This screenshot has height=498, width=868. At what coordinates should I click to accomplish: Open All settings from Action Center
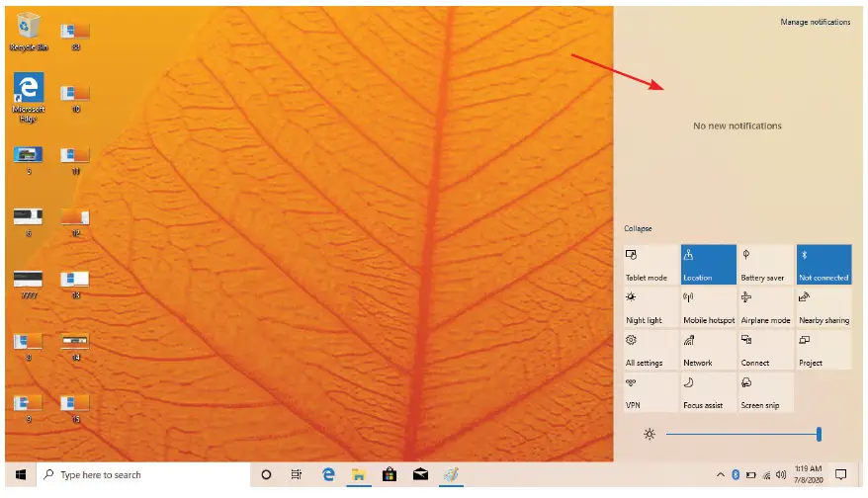651,350
